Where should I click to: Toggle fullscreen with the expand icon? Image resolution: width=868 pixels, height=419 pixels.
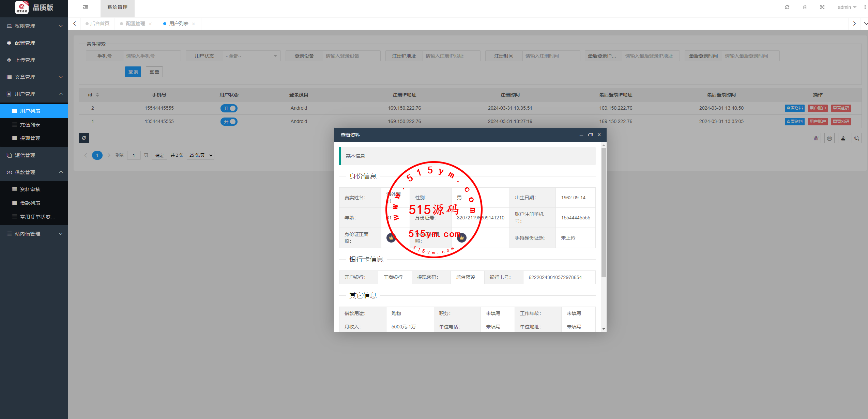822,7
